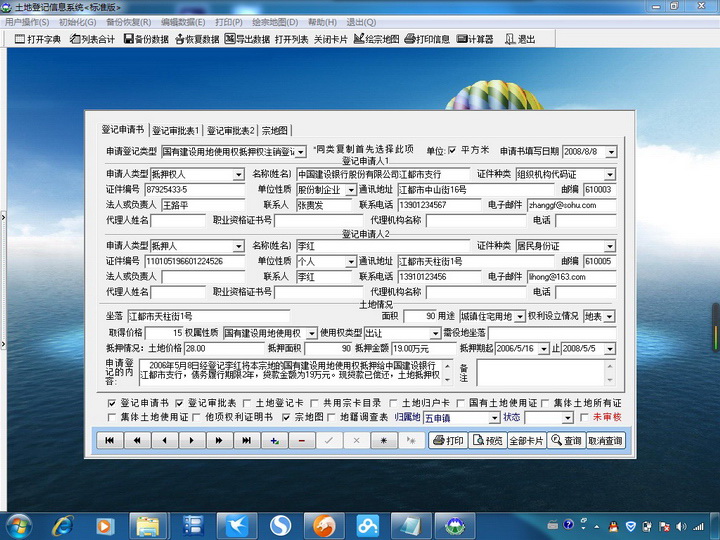This screenshot has height=540, width=720.
Task: Open the 编辑数据(E) menu
Action: [x=183, y=22]
